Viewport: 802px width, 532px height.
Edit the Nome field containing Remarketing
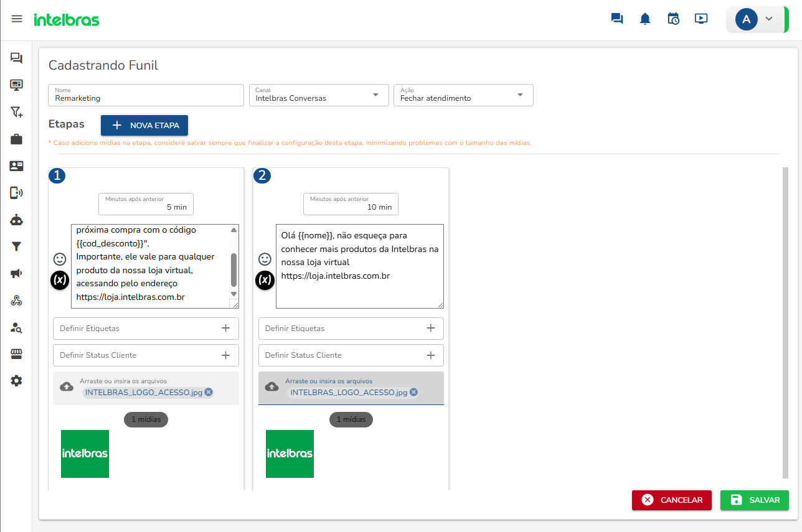[146, 95]
